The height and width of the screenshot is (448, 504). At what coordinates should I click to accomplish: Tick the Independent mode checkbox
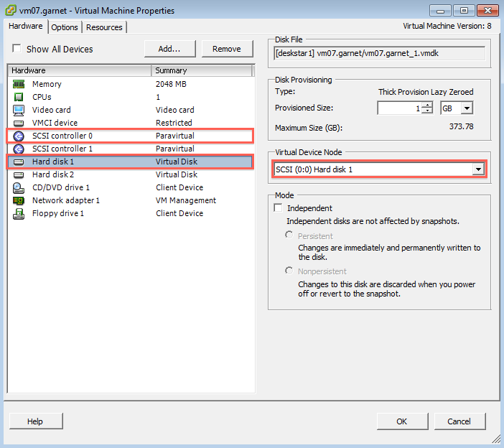point(278,207)
